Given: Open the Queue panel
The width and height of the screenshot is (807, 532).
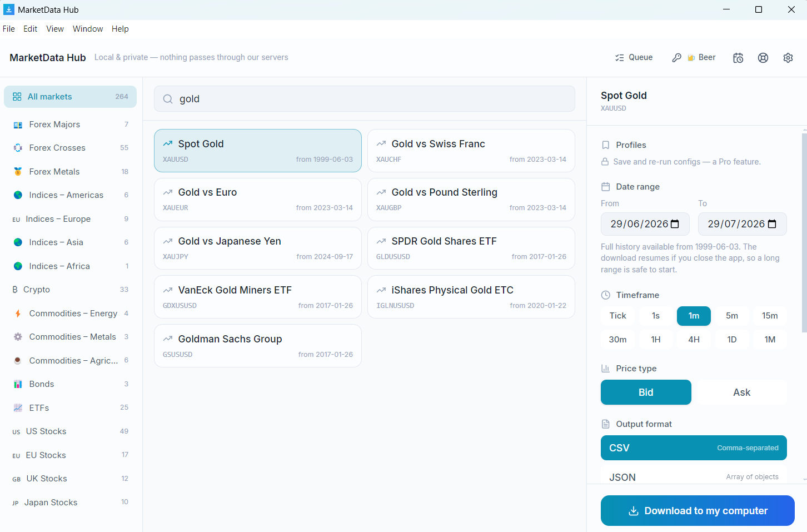Looking at the screenshot, I should [634, 57].
